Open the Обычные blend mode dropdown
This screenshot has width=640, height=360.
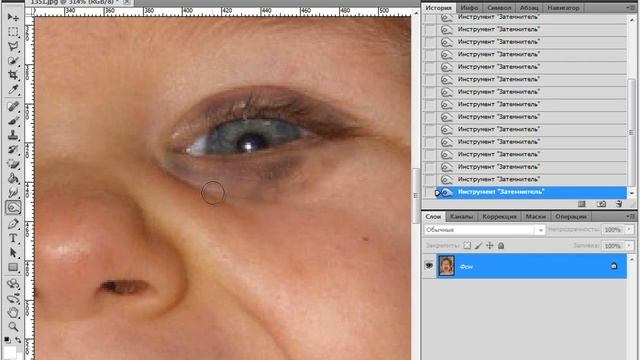point(484,230)
